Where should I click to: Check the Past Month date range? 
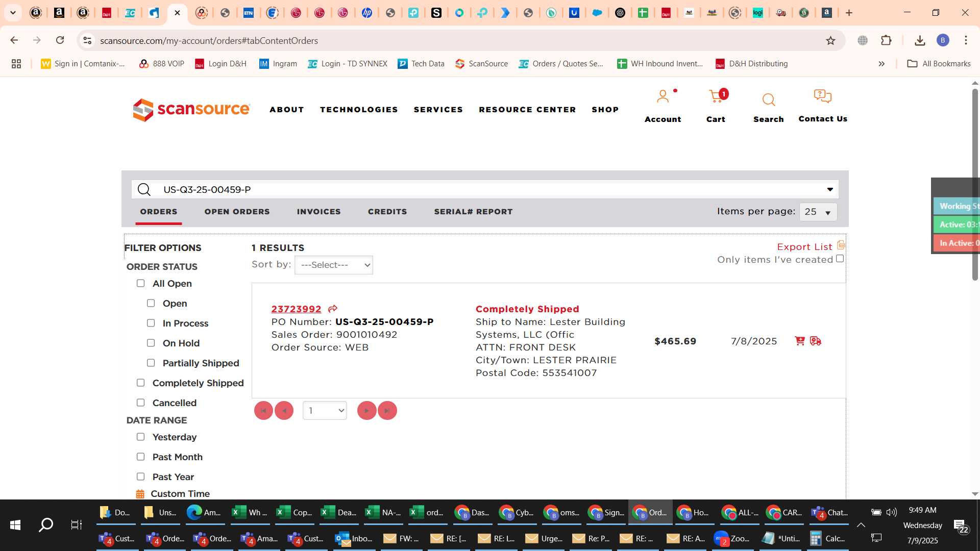tap(140, 457)
